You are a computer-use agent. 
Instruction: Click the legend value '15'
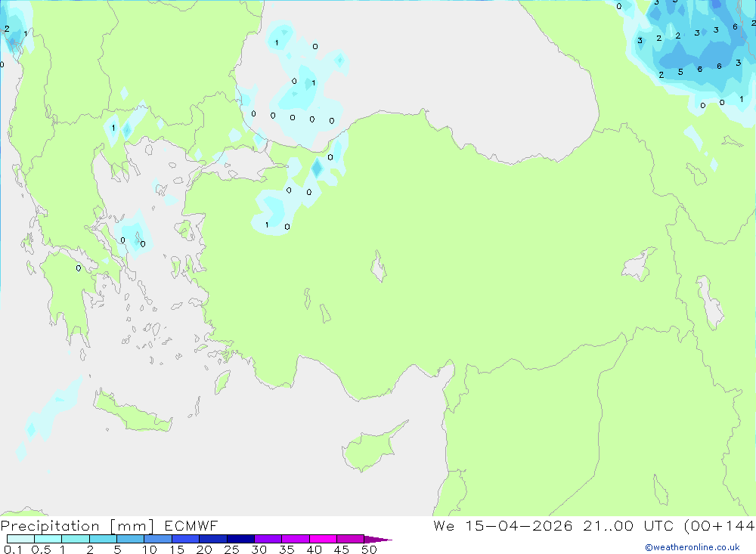click(x=177, y=549)
